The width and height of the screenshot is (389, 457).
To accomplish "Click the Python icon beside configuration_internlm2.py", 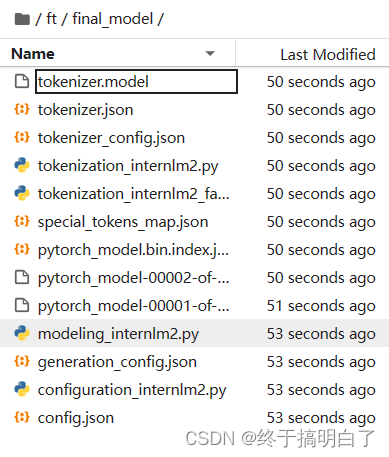I will (x=22, y=389).
